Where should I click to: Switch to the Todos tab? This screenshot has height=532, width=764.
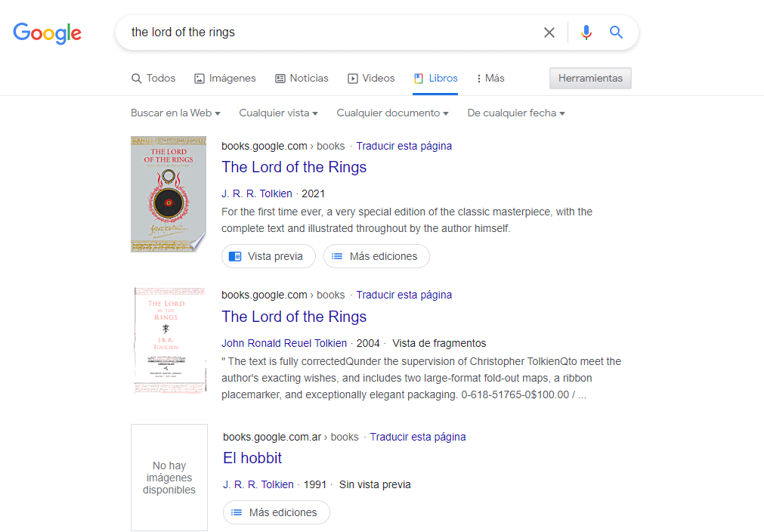[153, 78]
